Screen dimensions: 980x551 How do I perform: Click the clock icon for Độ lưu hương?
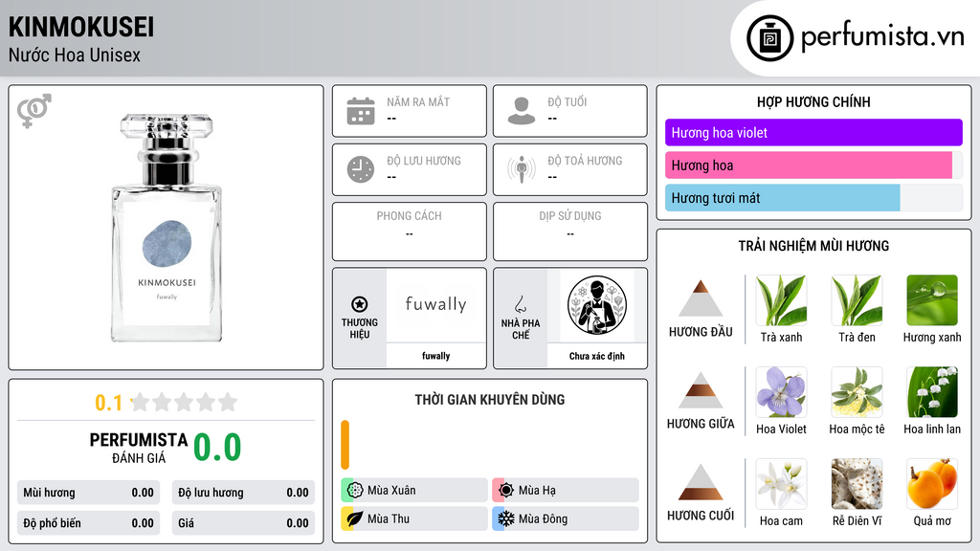(x=361, y=169)
